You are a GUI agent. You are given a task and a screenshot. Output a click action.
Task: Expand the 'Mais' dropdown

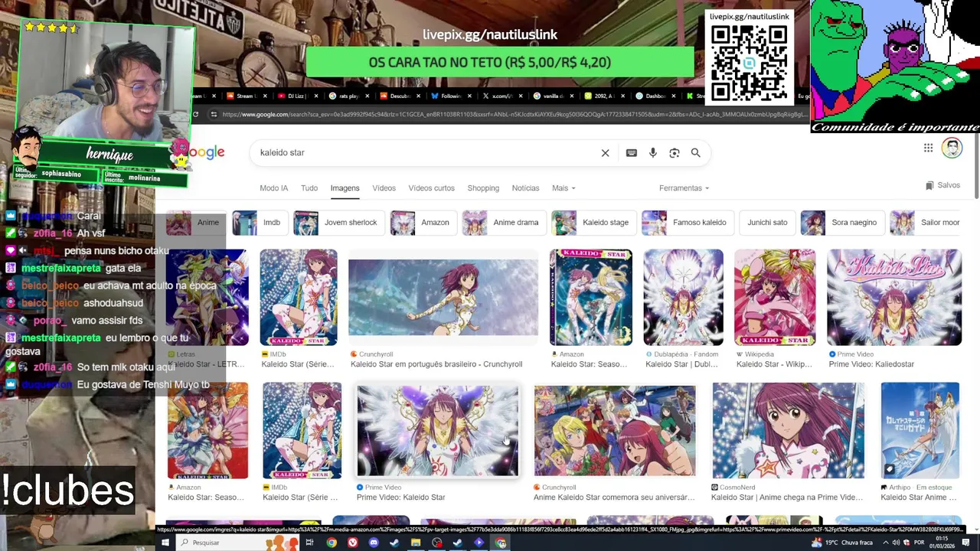click(563, 188)
